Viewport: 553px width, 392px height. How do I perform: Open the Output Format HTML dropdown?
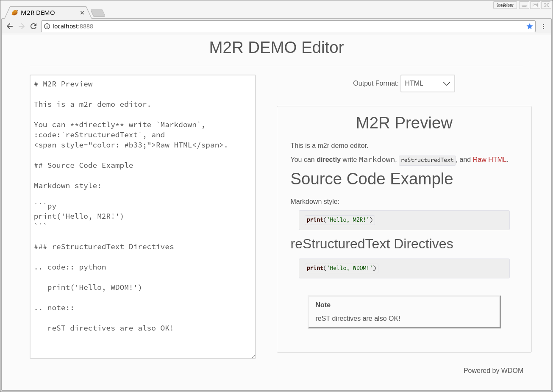[x=428, y=83]
